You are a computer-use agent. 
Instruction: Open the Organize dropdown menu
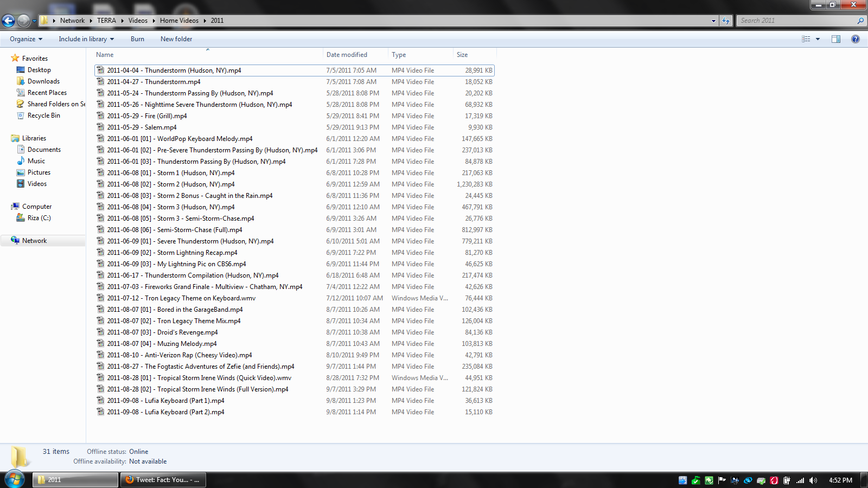pos(25,39)
